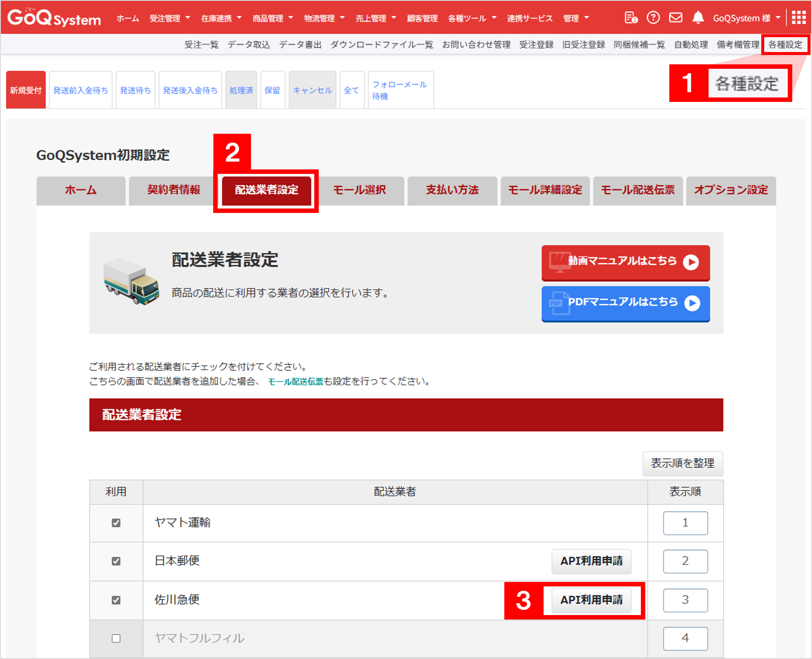The width and height of the screenshot is (812, 659).
Task: Open the mail envelope icon
Action: coord(675,18)
